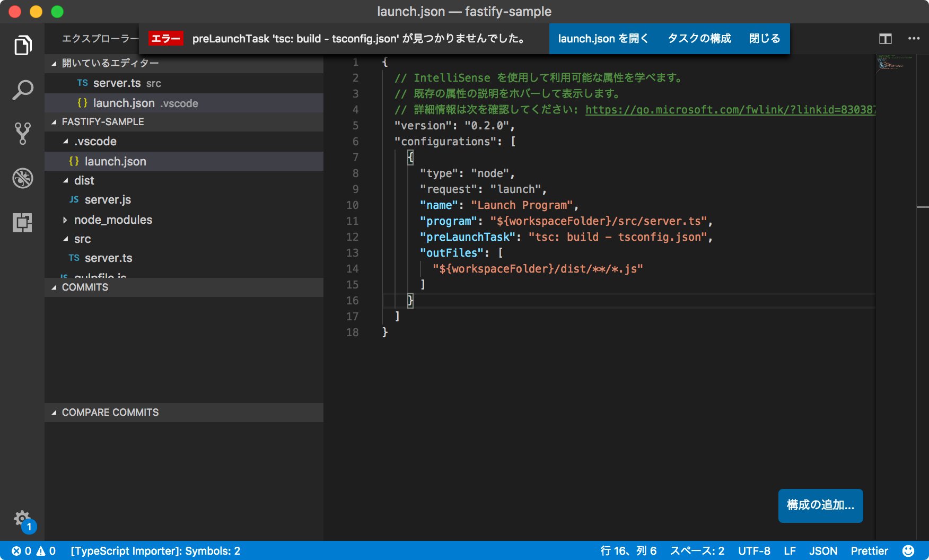Collapse the src folder
The width and height of the screenshot is (929, 560).
point(66,239)
